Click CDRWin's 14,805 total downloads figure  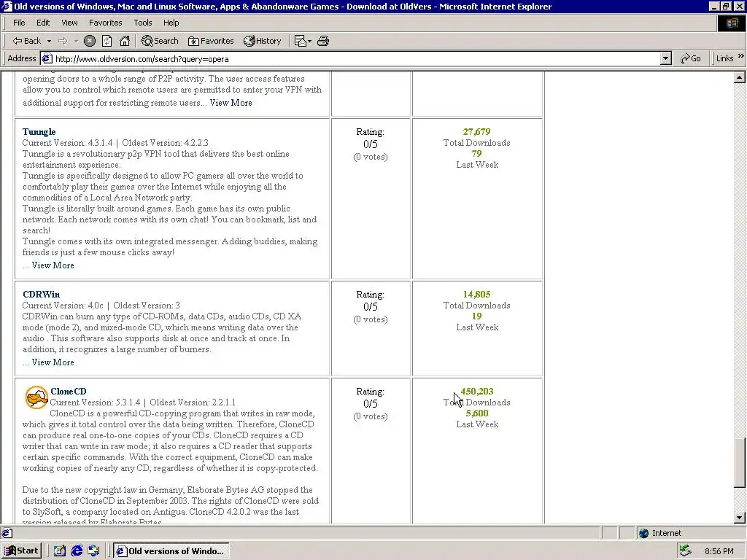click(x=476, y=295)
